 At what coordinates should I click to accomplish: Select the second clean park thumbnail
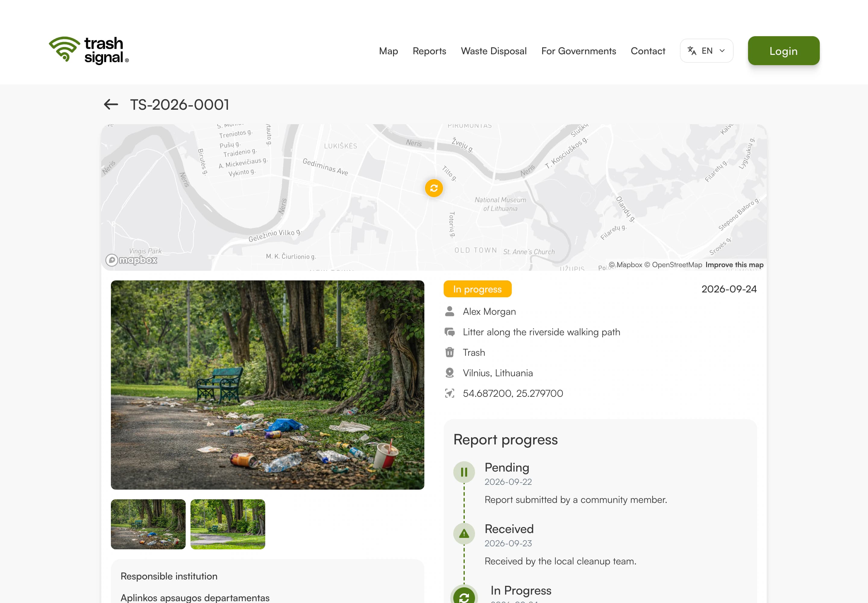pyautogui.click(x=228, y=524)
